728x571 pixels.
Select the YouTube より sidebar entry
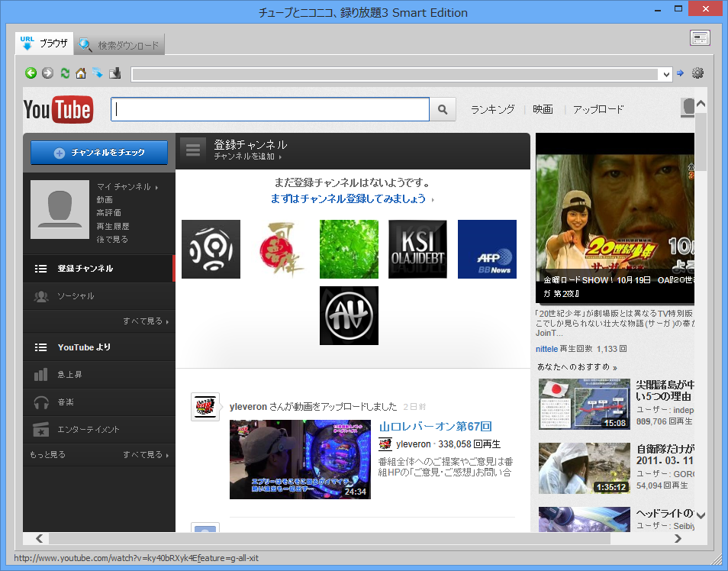click(99, 347)
